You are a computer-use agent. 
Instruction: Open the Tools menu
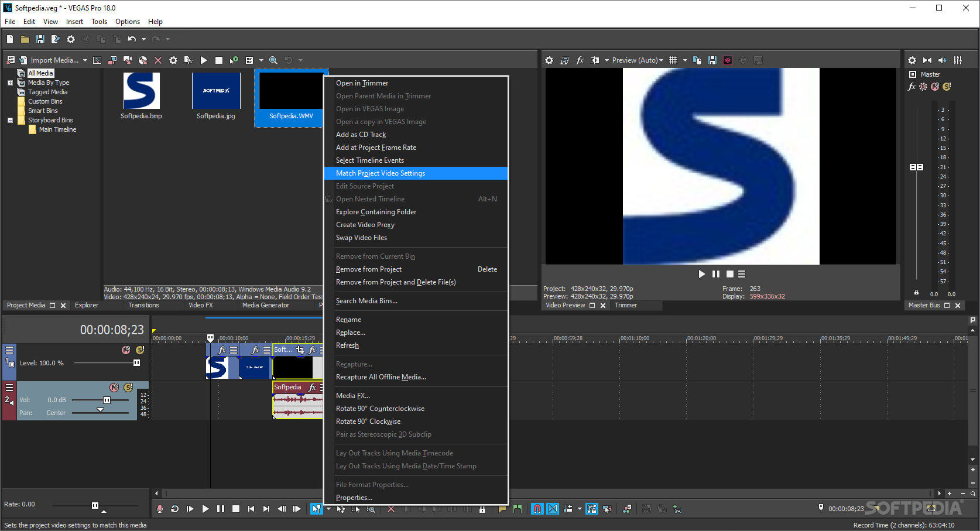[99, 22]
